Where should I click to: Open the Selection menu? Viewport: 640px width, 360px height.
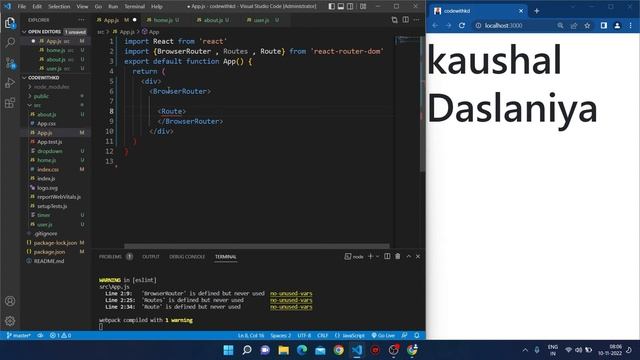point(59,7)
